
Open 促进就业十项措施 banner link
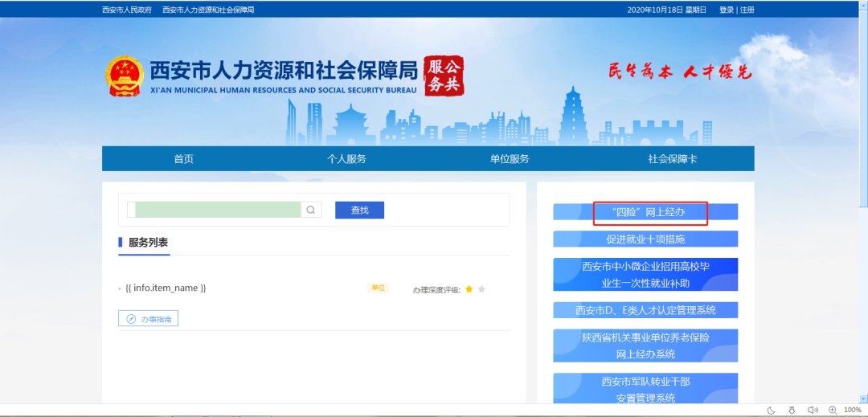(x=645, y=239)
